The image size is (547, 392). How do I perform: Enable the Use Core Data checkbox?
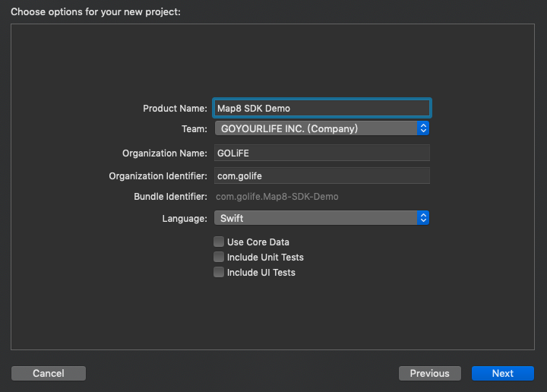pyautogui.click(x=219, y=242)
